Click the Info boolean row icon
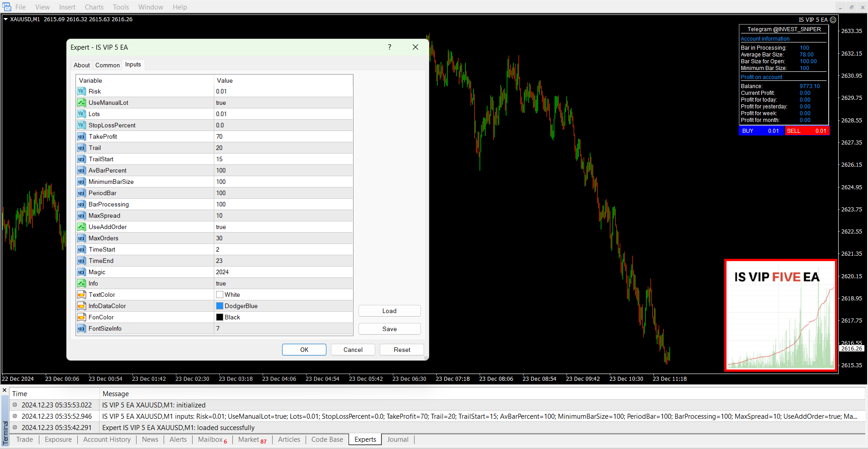868x449 pixels. pyautogui.click(x=81, y=283)
